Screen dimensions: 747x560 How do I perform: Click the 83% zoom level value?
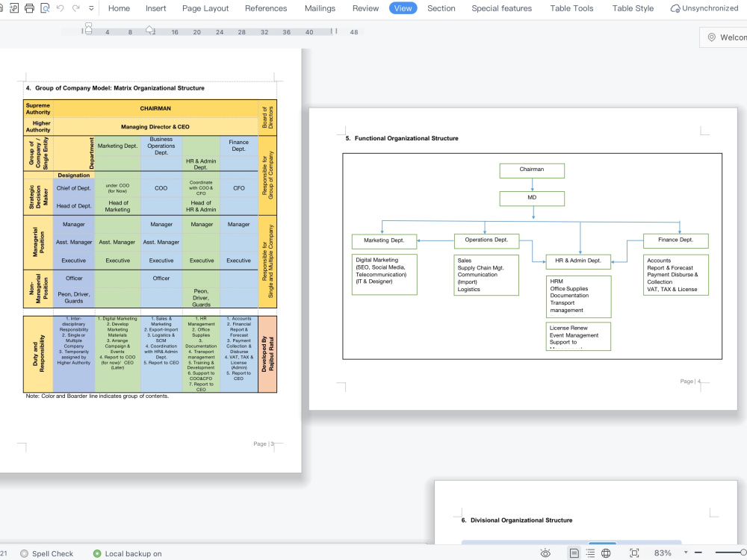point(663,553)
